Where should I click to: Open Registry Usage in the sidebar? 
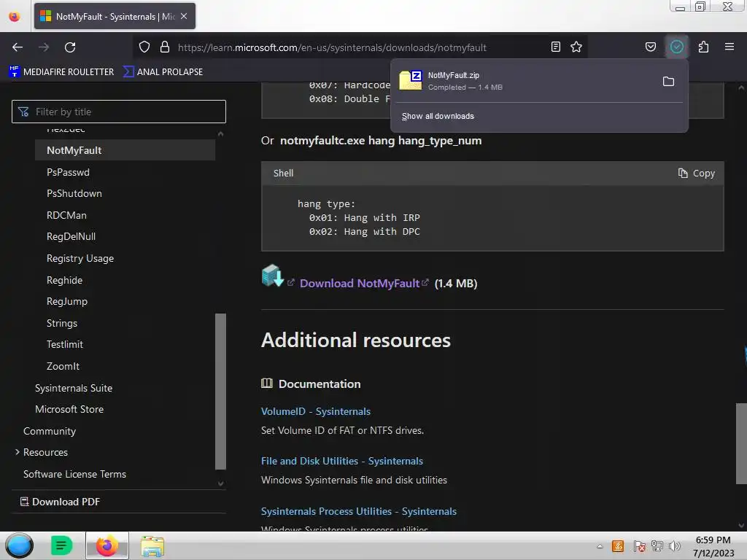(x=80, y=259)
